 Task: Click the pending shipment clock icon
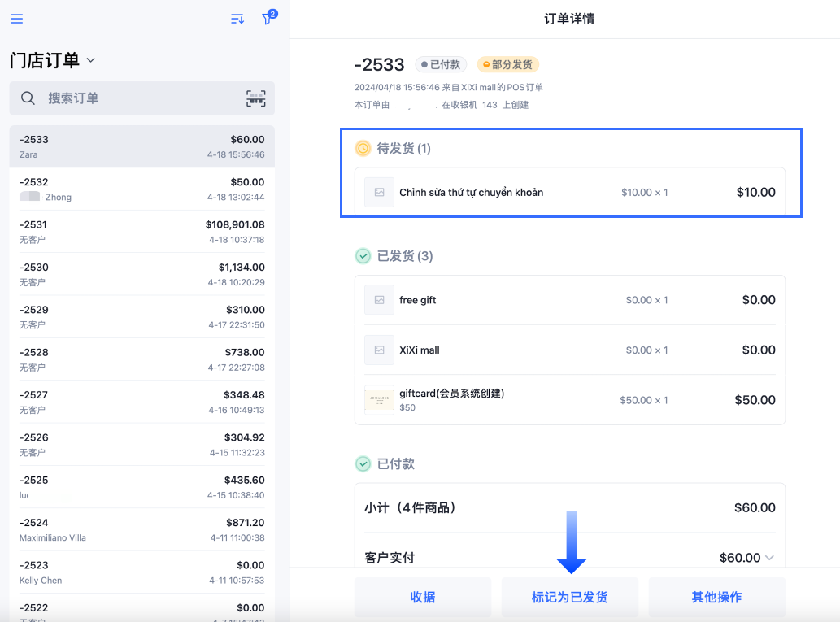click(x=363, y=149)
